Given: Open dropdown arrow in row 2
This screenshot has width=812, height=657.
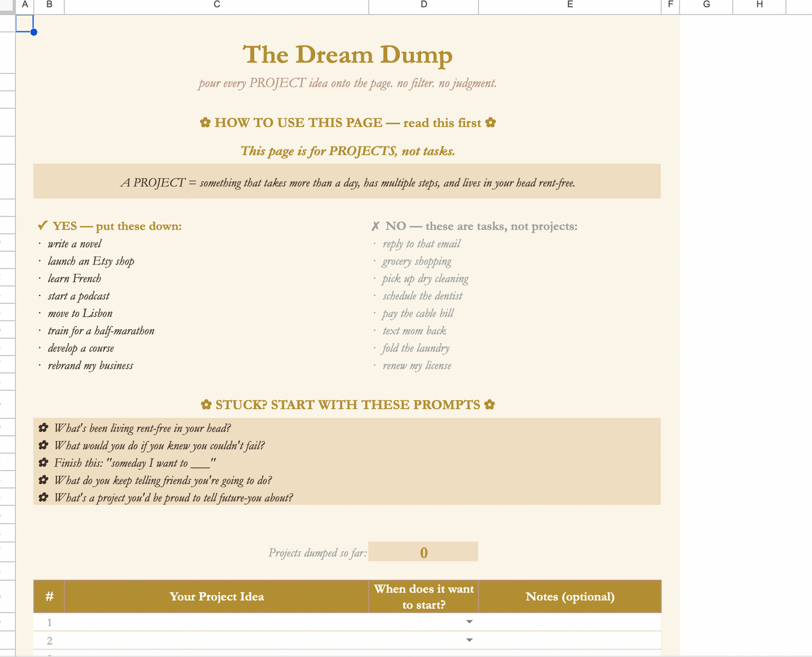Looking at the screenshot, I should tap(469, 640).
